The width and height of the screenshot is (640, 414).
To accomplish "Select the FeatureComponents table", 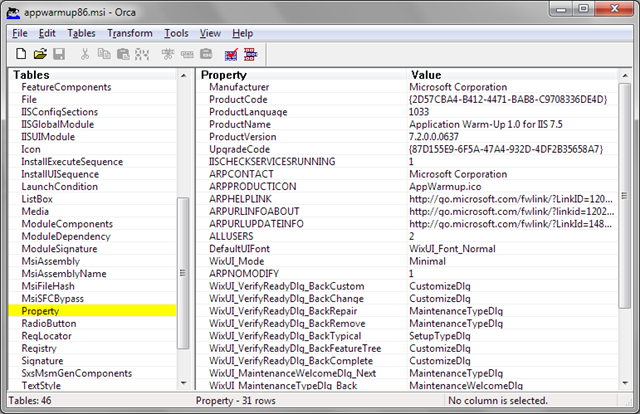I will point(66,87).
